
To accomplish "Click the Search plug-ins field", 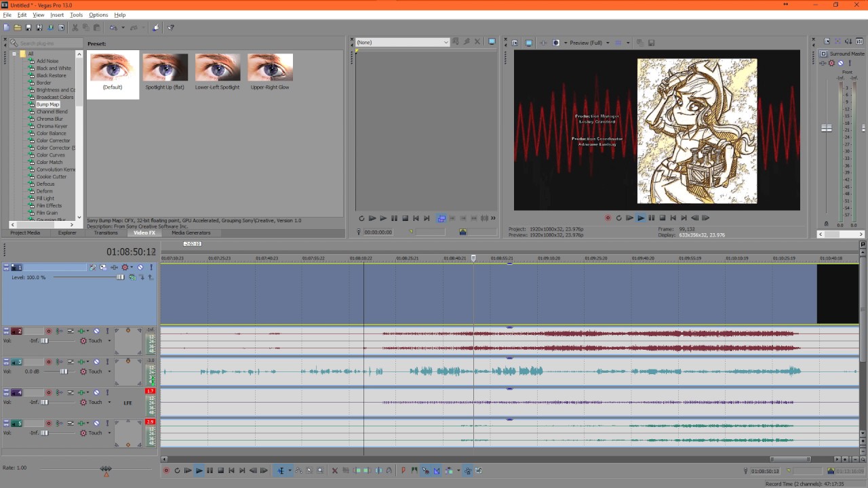I will pos(46,43).
